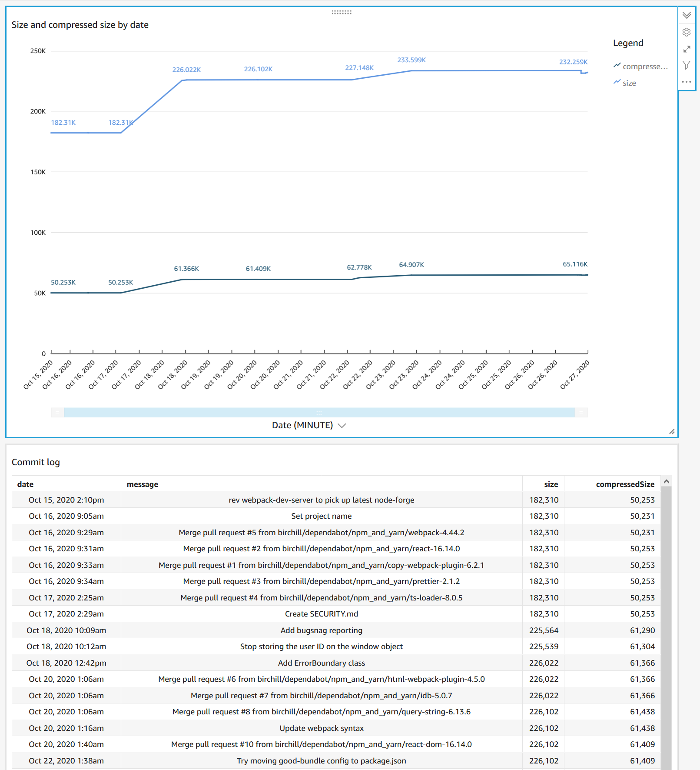The width and height of the screenshot is (700, 770).
Task: Click the 'Oct 18, 2020 12:42pm' date cell
Action: 66,663
